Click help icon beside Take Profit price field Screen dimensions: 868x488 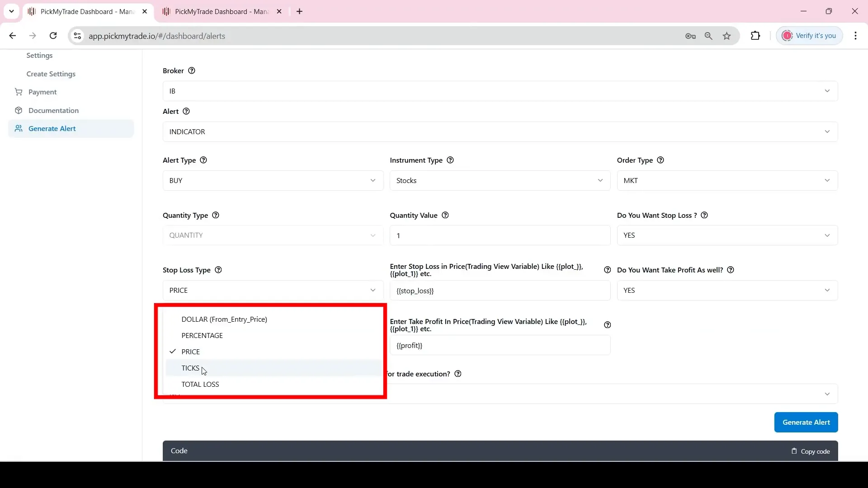(x=608, y=325)
